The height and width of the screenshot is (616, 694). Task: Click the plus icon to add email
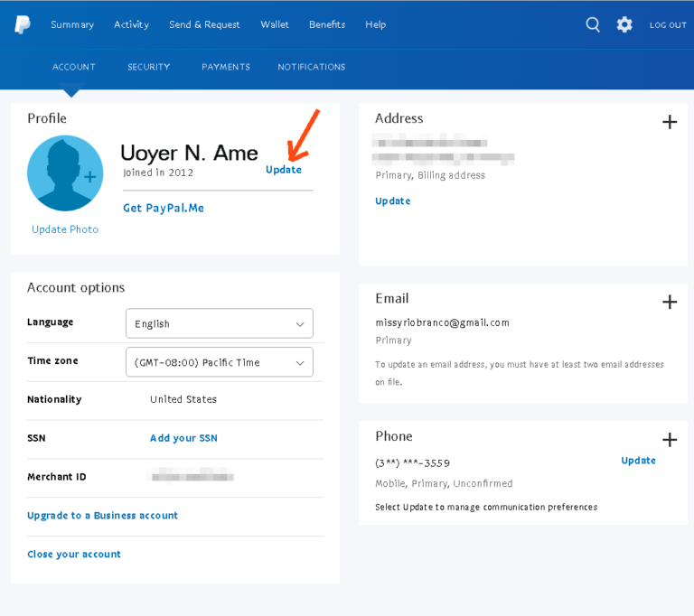coord(670,302)
